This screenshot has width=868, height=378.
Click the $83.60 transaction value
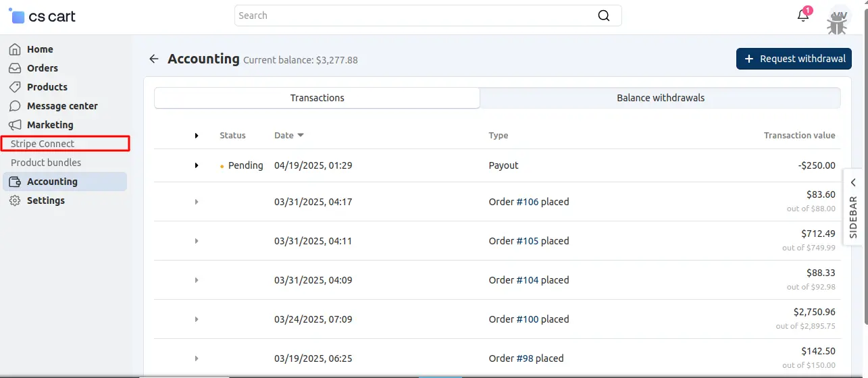click(x=821, y=194)
